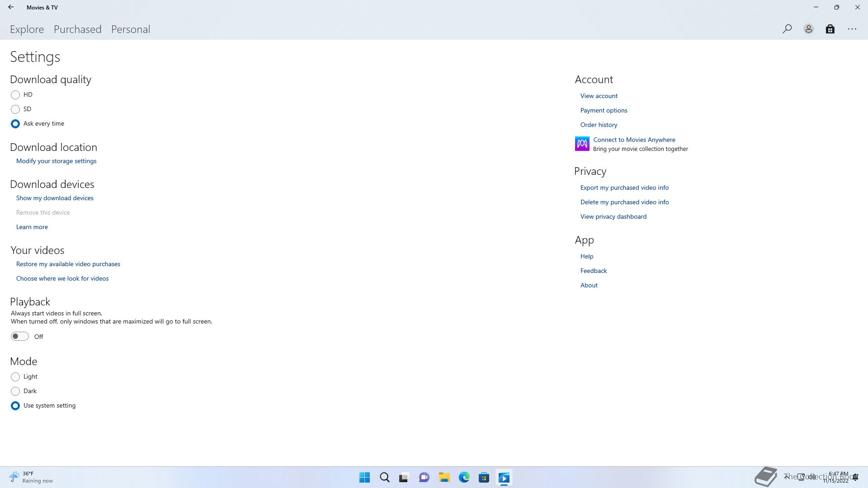The height and width of the screenshot is (488, 868).
Task: Toggle always start videos full screen
Action: tap(20, 336)
